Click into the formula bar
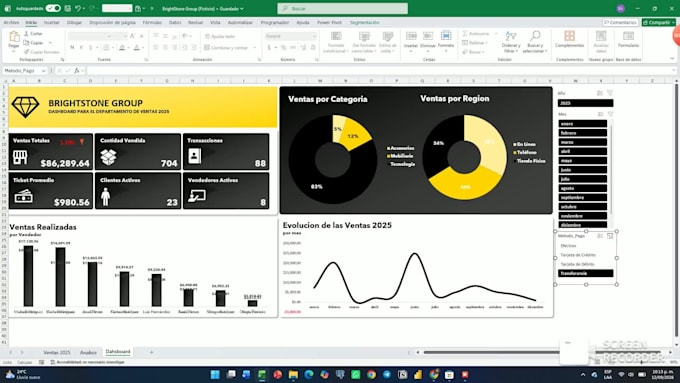 tap(381, 70)
